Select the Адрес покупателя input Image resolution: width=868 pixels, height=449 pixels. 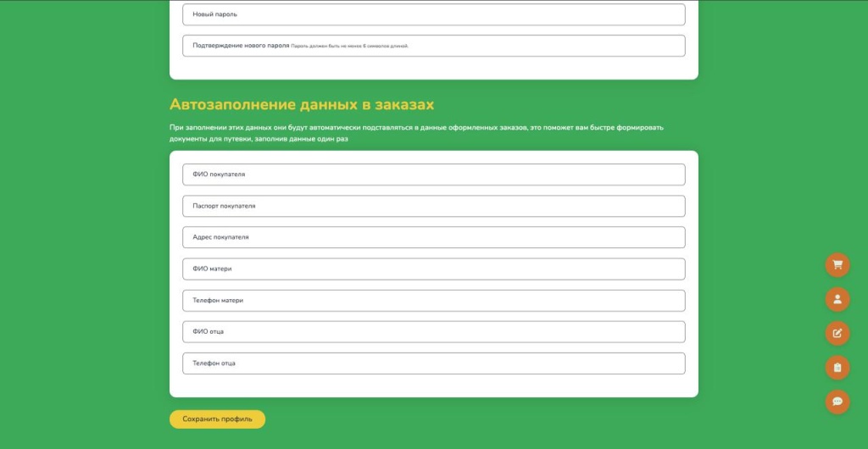coord(433,237)
